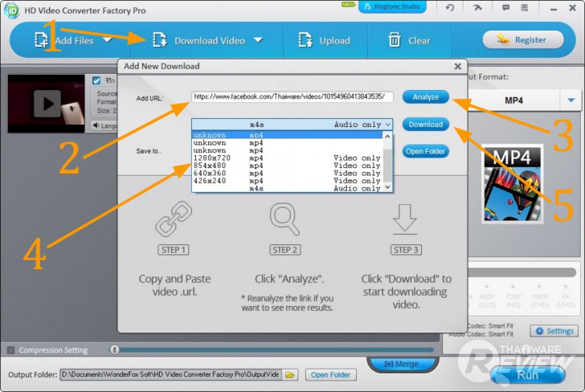Viewport: 585px width, 392px height.
Task: Select the 854x480 mp4 Video only option
Action: tap(288, 165)
